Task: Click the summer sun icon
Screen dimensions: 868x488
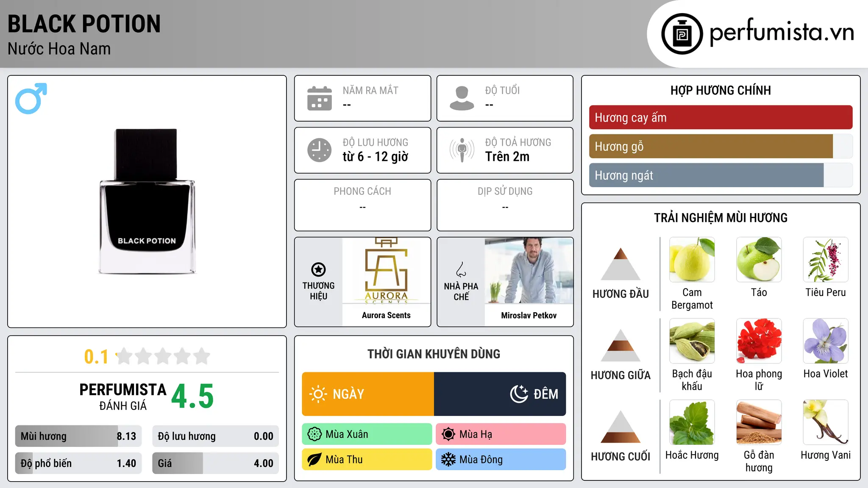Action: (x=448, y=434)
